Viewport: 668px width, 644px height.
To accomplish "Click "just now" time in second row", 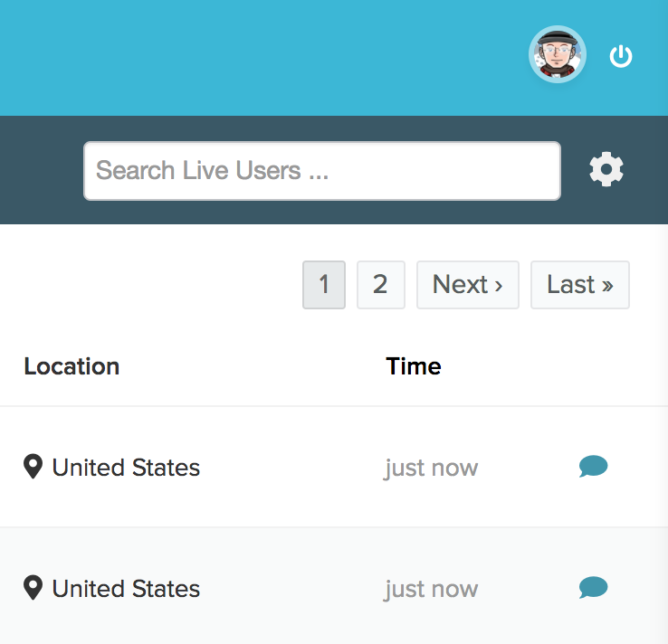I will (x=431, y=590).
